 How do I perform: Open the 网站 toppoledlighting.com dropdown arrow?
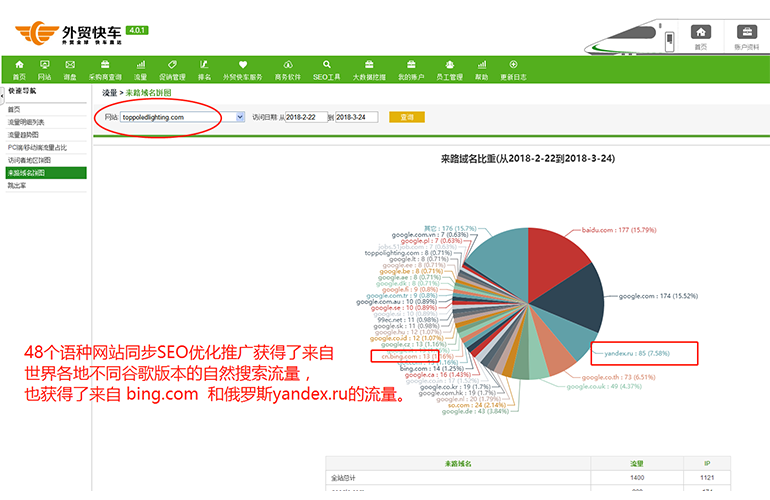(240, 117)
